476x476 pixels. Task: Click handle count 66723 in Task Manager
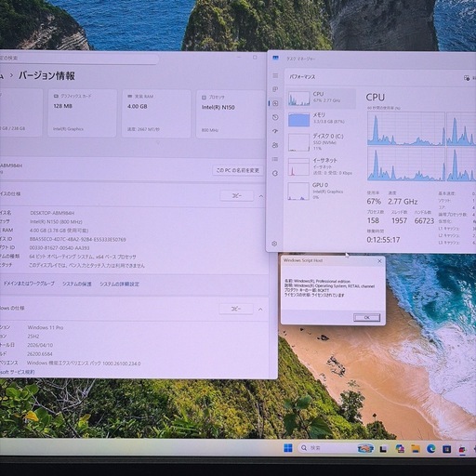[x=424, y=220]
